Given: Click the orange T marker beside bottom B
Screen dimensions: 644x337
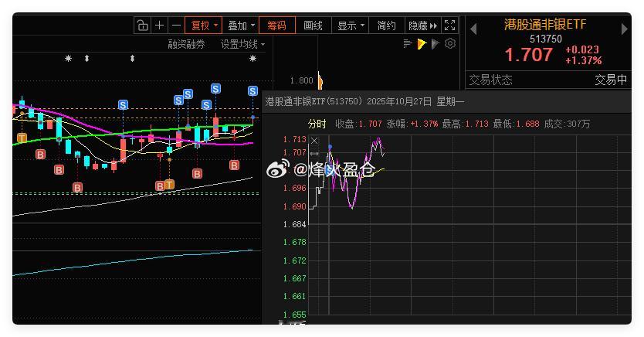Looking at the screenshot, I should coord(169,185).
